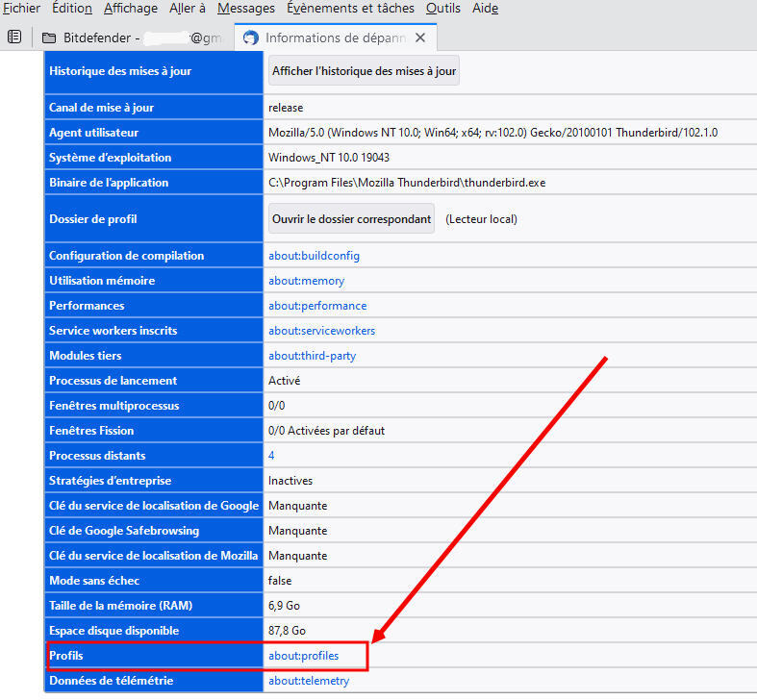The height and width of the screenshot is (700, 757).
Task: Click '0/0' in Fenêtres multiprocessus row
Action: click(277, 406)
